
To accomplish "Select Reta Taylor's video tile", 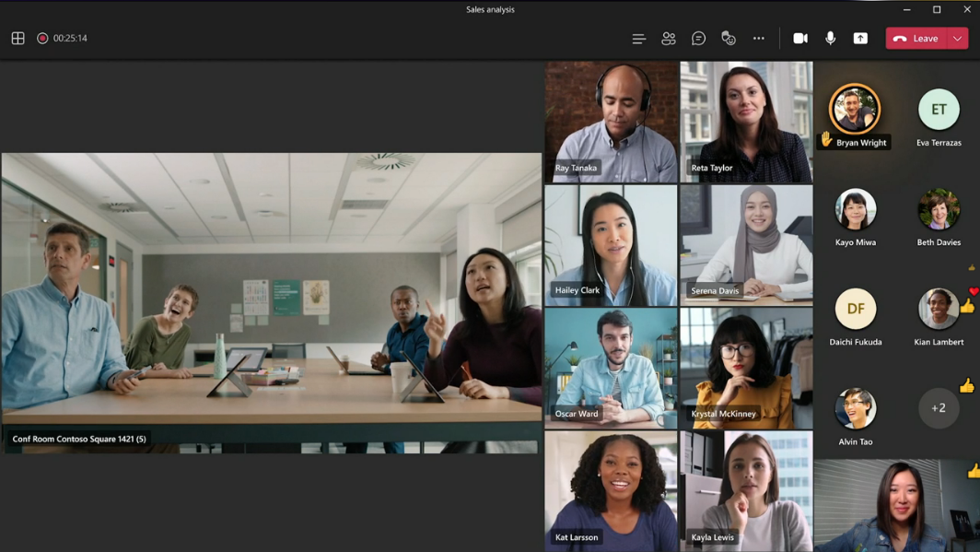I will (x=746, y=122).
